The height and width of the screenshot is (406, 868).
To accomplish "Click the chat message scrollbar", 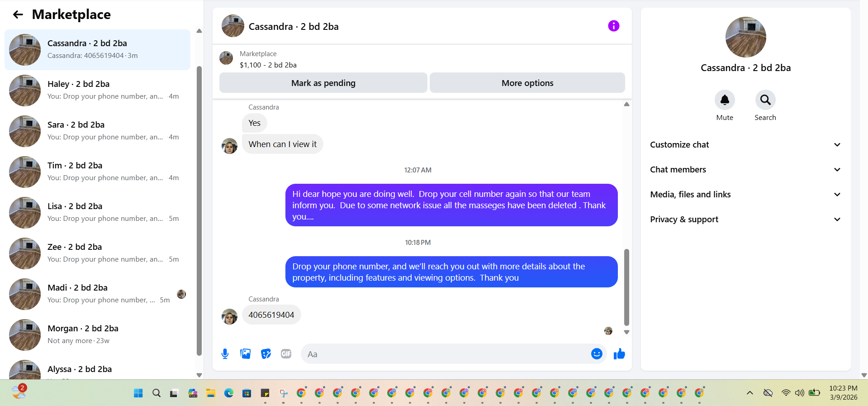I will pos(626,287).
